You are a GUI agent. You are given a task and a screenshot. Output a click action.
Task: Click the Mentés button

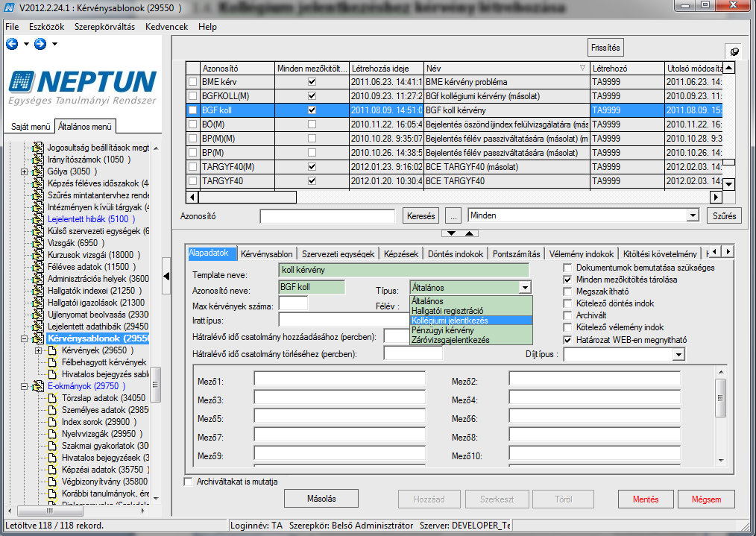click(646, 499)
